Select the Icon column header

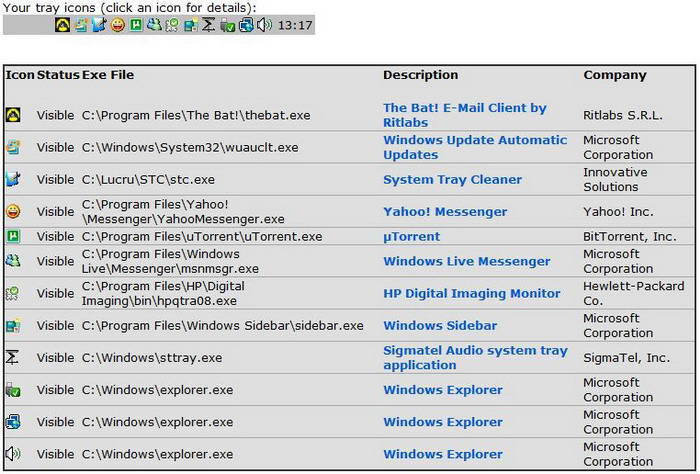tap(20, 75)
